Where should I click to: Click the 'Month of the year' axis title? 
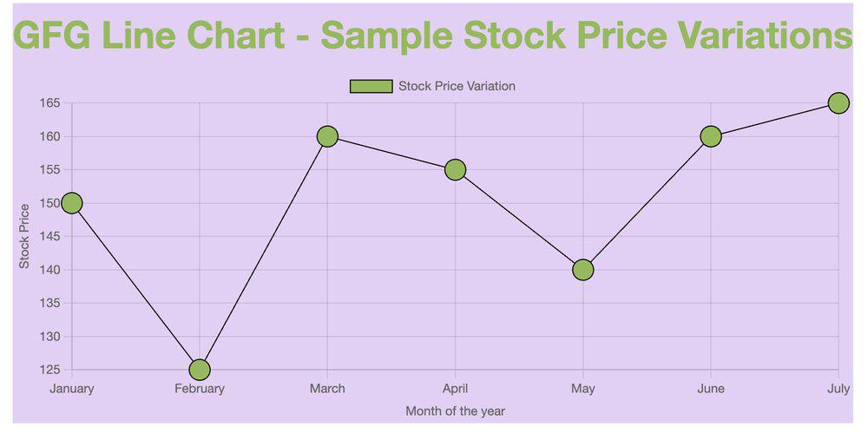point(455,411)
